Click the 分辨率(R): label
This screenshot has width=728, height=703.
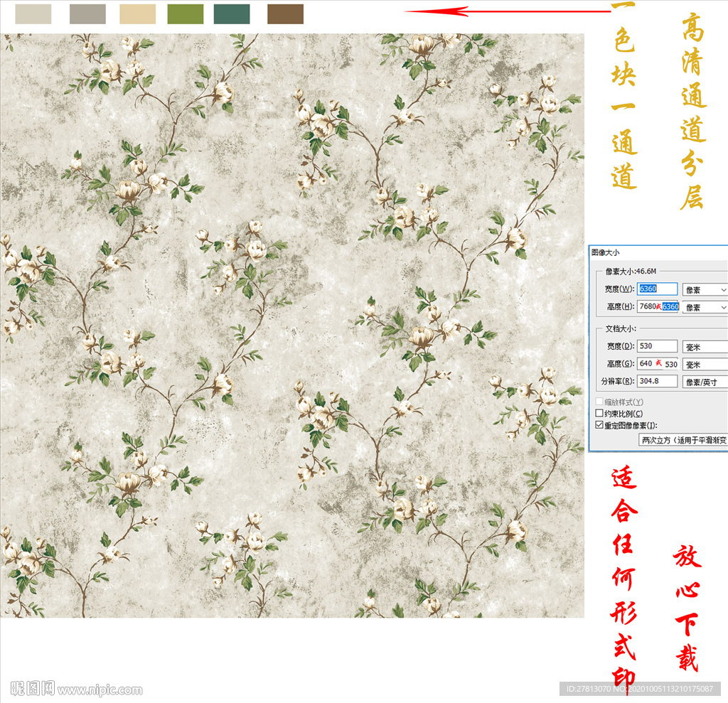tap(618, 381)
